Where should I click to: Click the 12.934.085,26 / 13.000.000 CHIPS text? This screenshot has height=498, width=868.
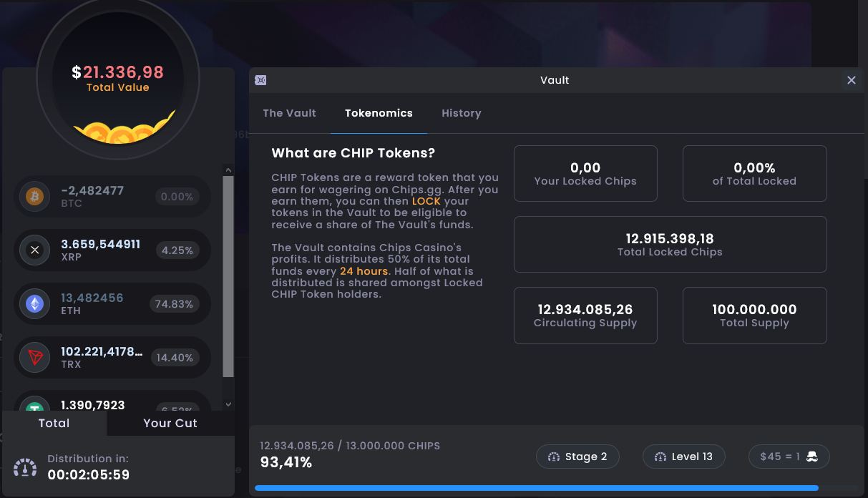350,446
